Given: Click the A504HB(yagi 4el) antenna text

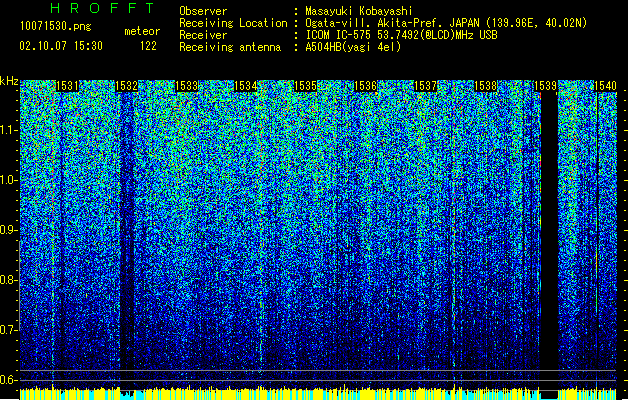Looking at the screenshot, I should [x=353, y=47].
